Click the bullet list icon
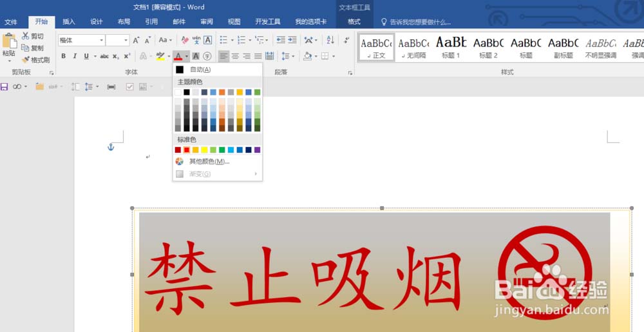 pos(223,40)
